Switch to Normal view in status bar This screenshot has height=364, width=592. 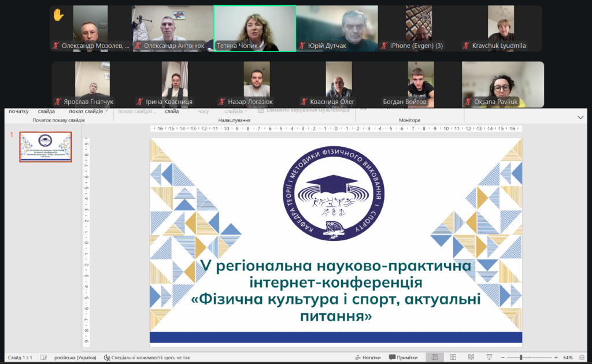435,358
